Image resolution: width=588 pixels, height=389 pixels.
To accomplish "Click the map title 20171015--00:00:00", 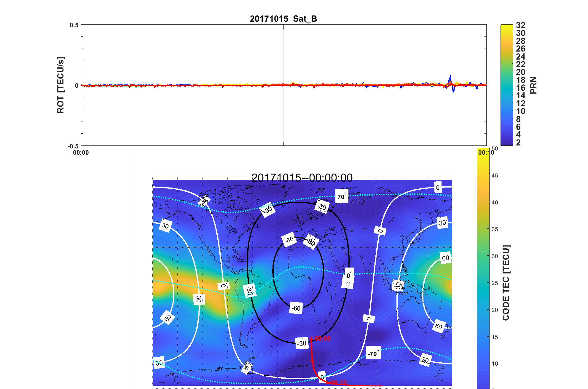I will pos(302,178).
